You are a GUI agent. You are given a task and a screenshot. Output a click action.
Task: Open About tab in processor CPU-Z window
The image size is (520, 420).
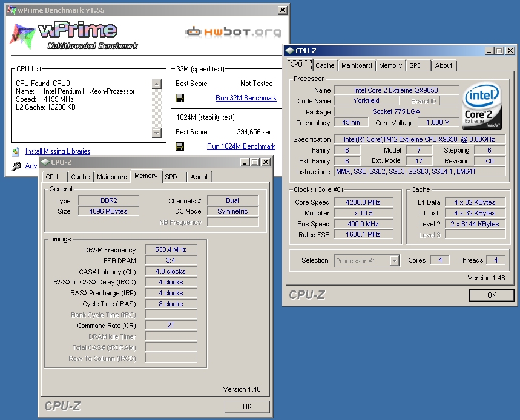point(444,65)
